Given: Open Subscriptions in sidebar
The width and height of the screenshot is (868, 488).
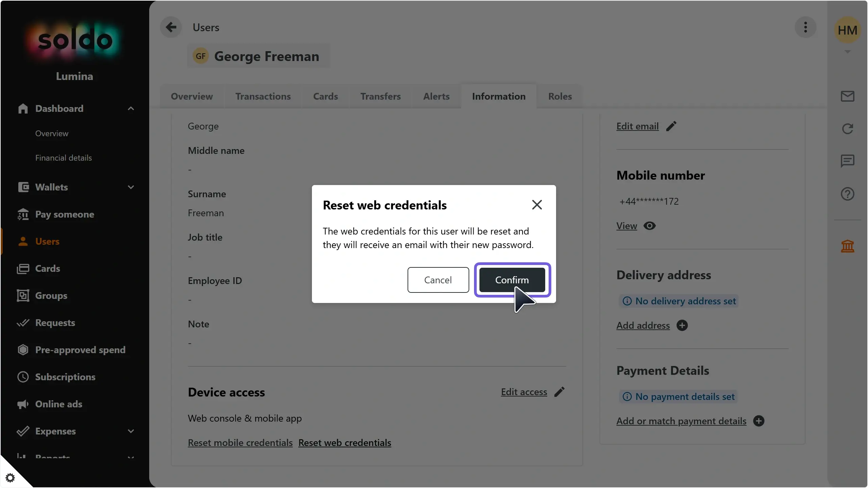Looking at the screenshot, I should click(x=65, y=377).
